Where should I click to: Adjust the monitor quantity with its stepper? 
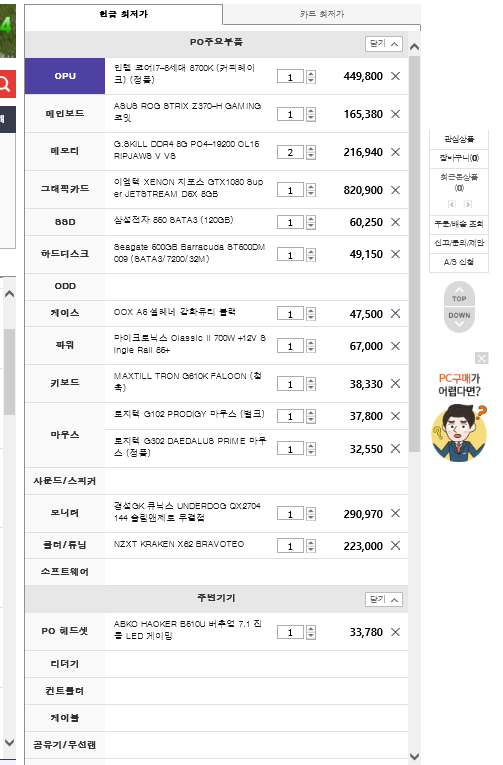(x=311, y=514)
